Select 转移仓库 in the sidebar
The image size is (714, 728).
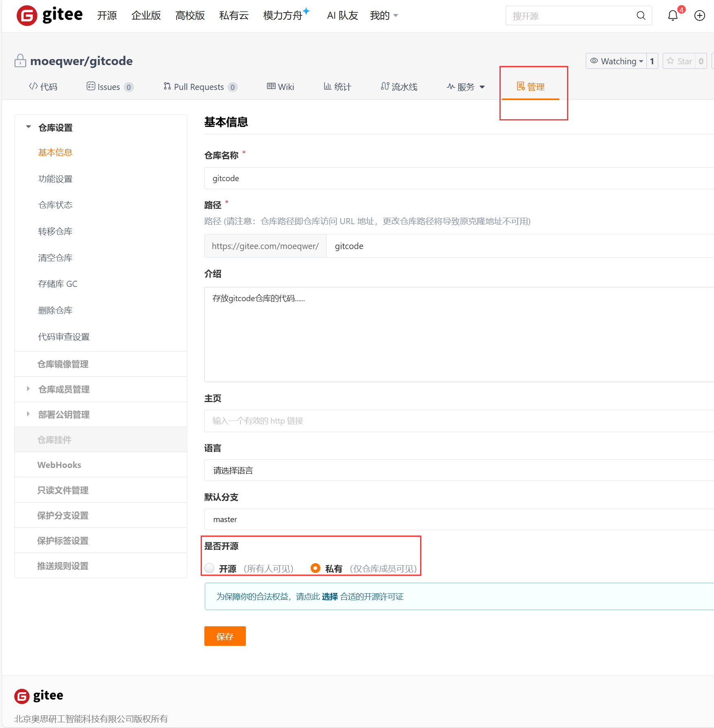click(55, 231)
